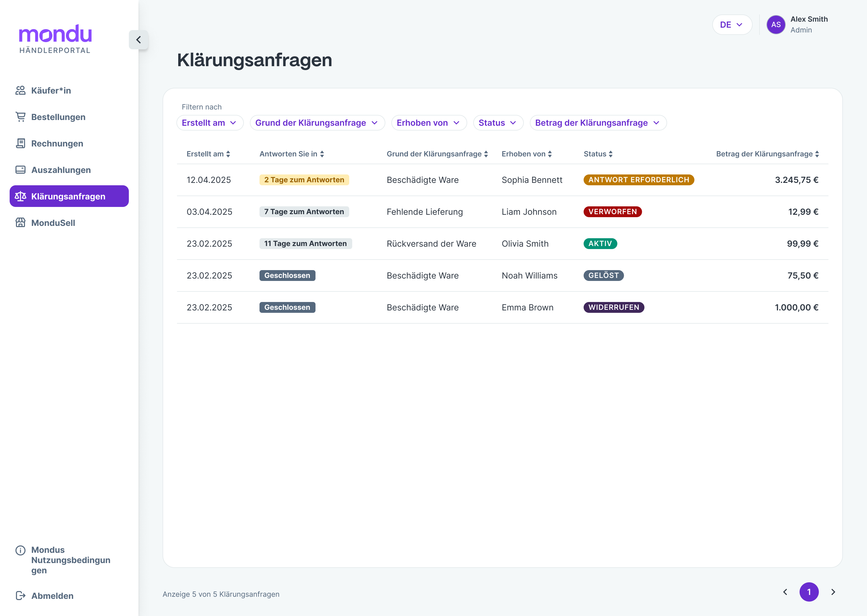Click the ANTWORT ERFORDERLICH status badge
This screenshot has width=867, height=616.
[639, 180]
